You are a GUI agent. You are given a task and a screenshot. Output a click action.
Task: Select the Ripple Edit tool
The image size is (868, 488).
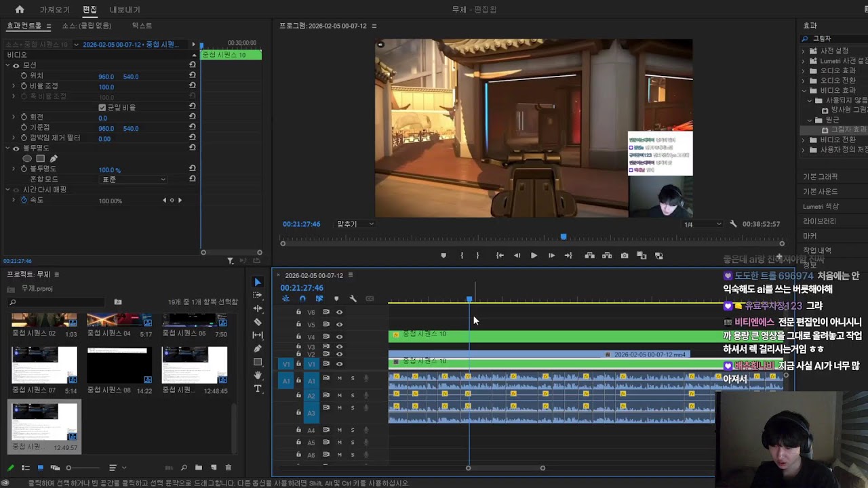(x=258, y=308)
